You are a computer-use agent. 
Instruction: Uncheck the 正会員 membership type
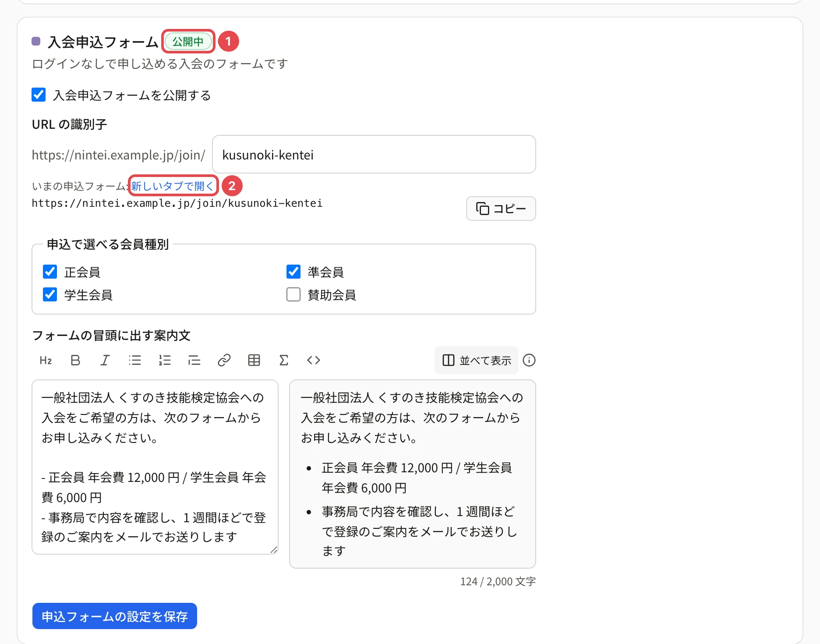(50, 272)
